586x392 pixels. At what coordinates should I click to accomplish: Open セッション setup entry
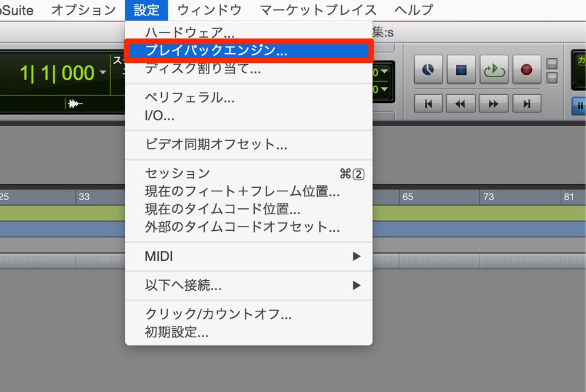click(248, 174)
